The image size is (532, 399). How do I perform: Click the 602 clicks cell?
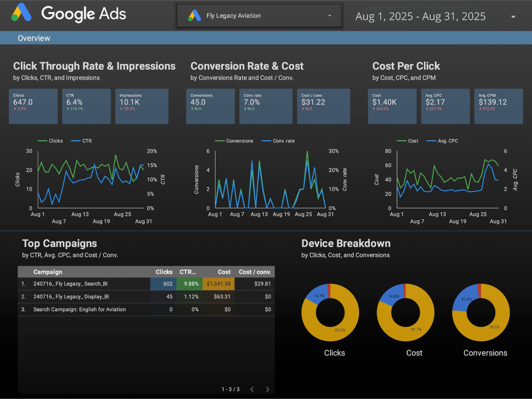tap(163, 284)
